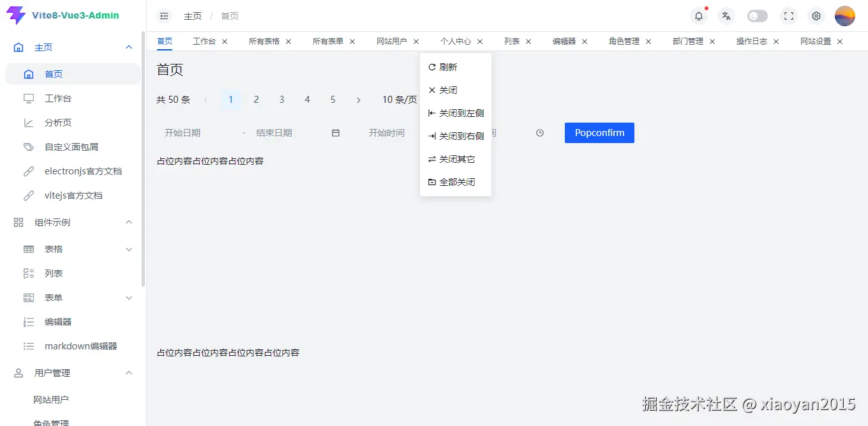Open 分析页 in the sidebar
This screenshot has width=868, height=426.
[x=73, y=123]
